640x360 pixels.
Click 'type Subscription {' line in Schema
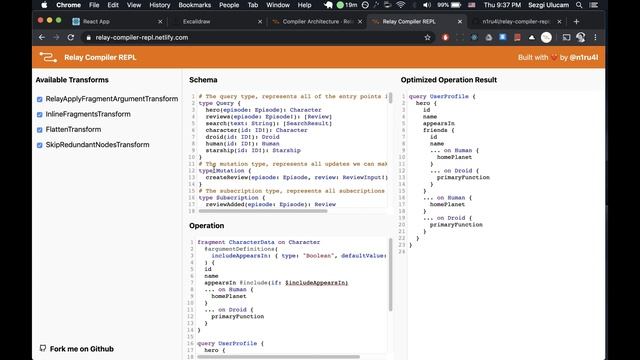pos(232,198)
